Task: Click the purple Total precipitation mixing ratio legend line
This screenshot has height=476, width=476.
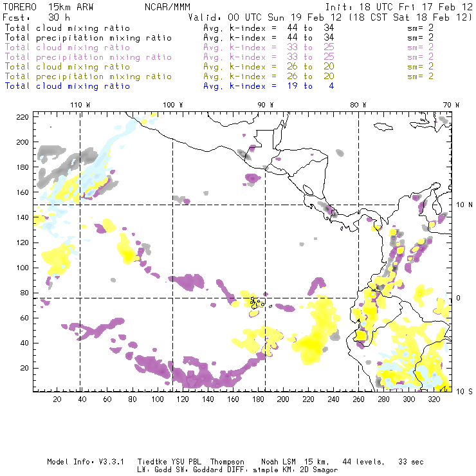Action: point(88,57)
